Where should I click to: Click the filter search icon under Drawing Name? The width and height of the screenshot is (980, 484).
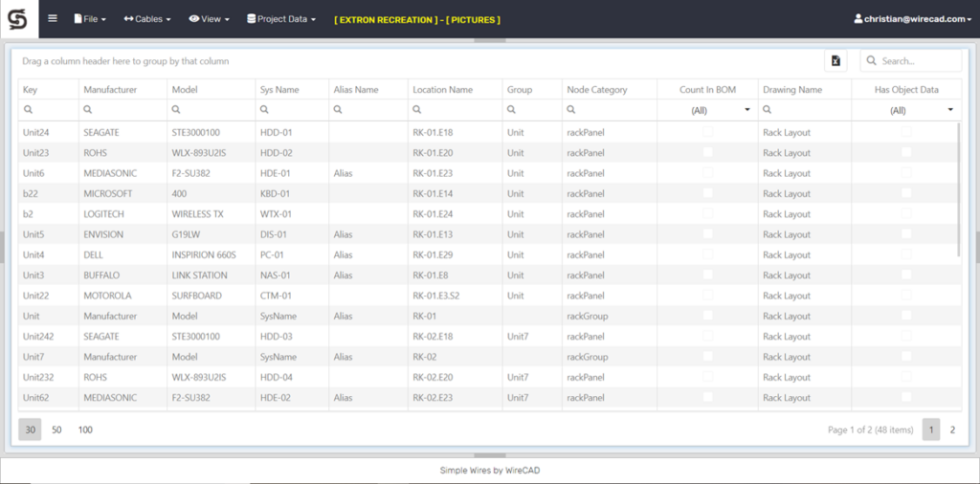(768, 110)
